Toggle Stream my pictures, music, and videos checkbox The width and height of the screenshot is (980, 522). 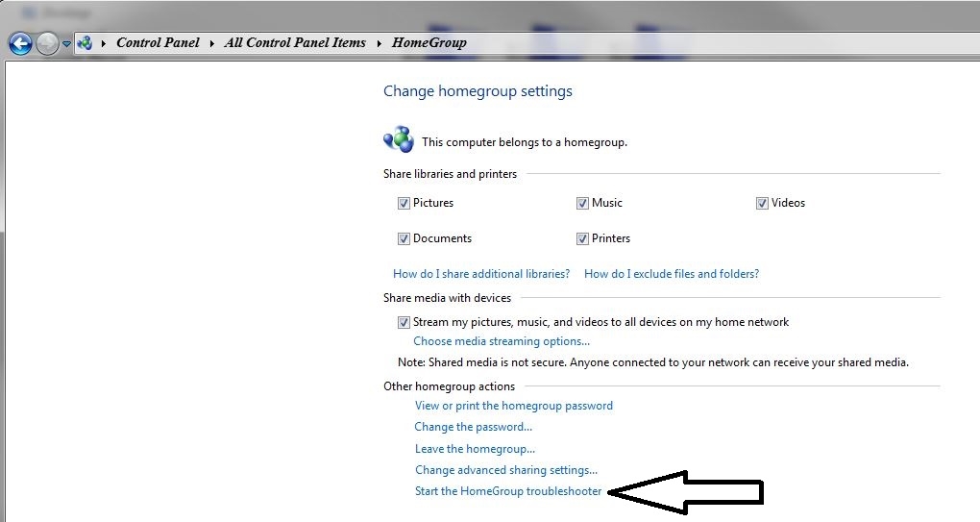[x=404, y=323]
